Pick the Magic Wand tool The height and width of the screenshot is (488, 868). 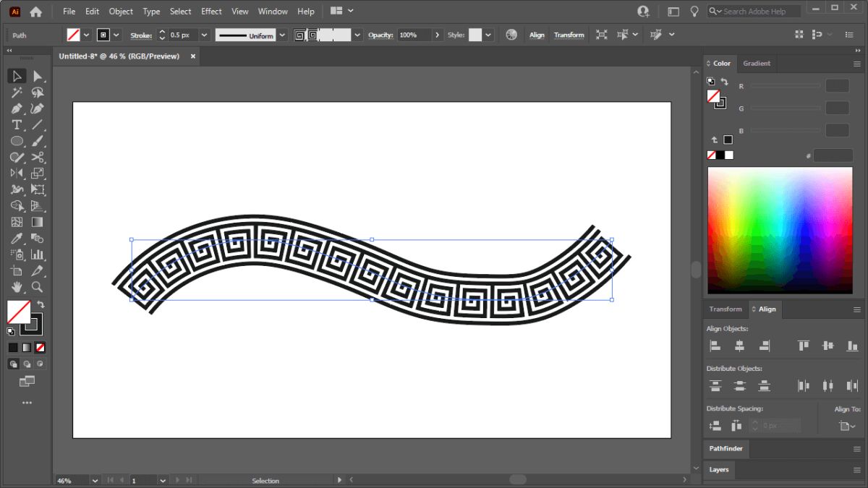pos(17,93)
